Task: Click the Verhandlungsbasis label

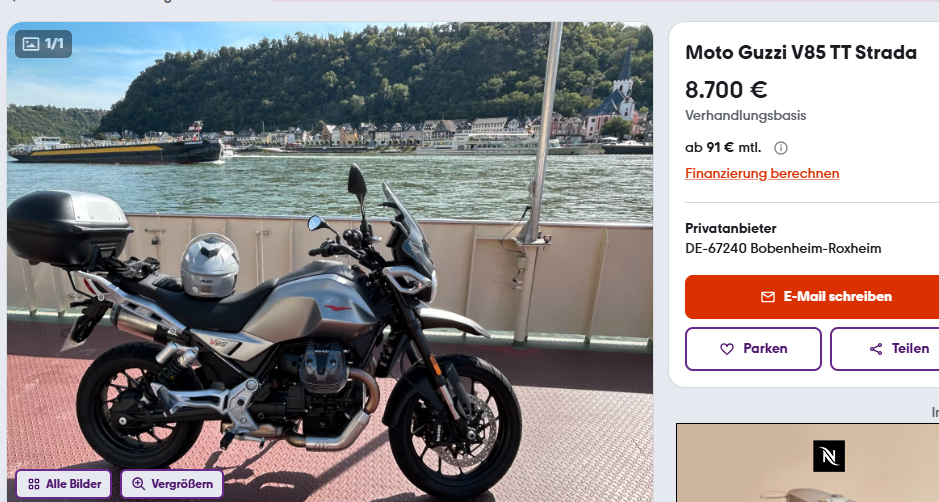Action: [746, 116]
